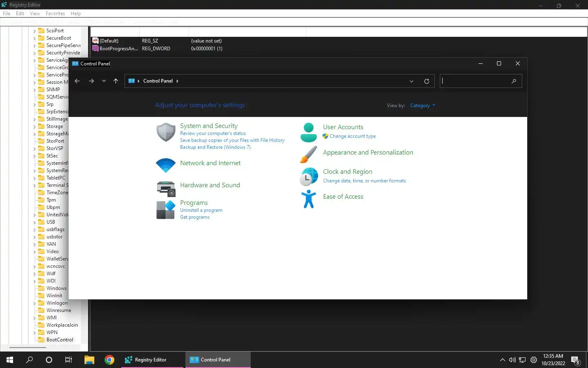Open the User Accounts person icon

pos(309,132)
